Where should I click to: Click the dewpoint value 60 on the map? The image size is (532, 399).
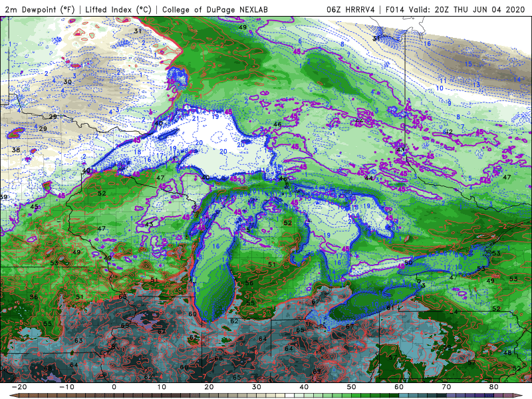192,314
